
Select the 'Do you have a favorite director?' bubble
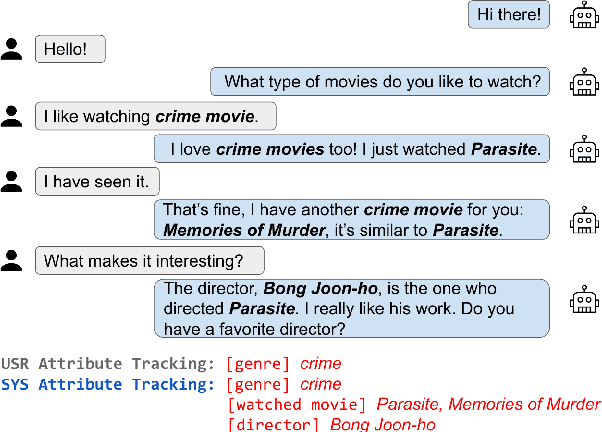(352, 309)
